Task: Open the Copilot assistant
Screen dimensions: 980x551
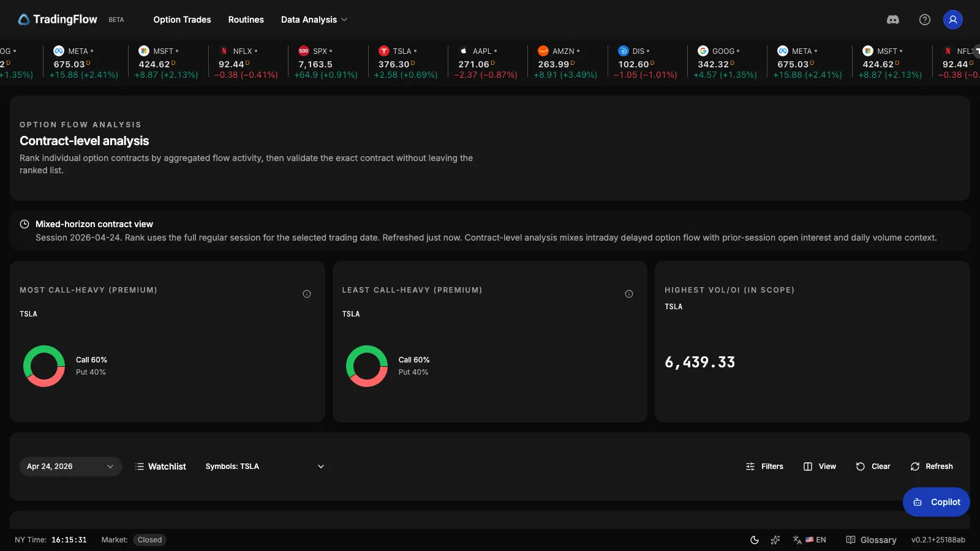Action: pyautogui.click(x=936, y=501)
